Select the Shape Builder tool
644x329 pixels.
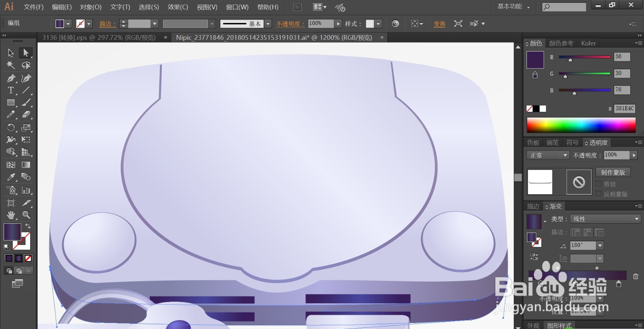click(x=11, y=152)
